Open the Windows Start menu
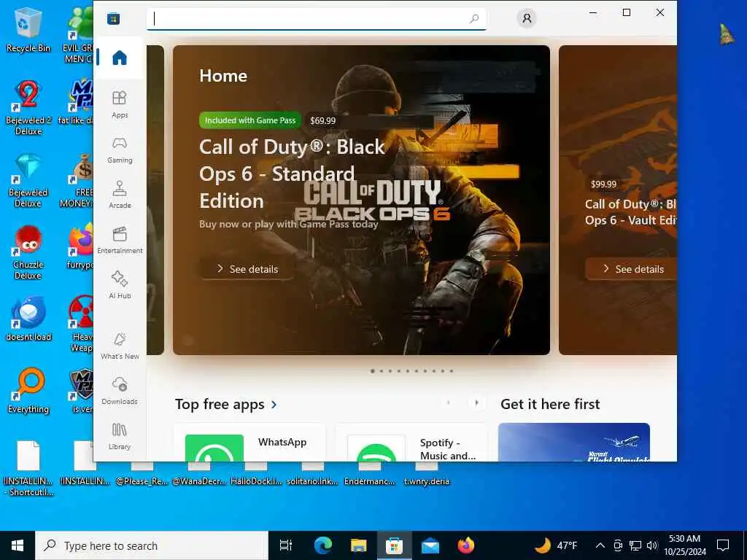This screenshot has width=747, height=560. 18,545
